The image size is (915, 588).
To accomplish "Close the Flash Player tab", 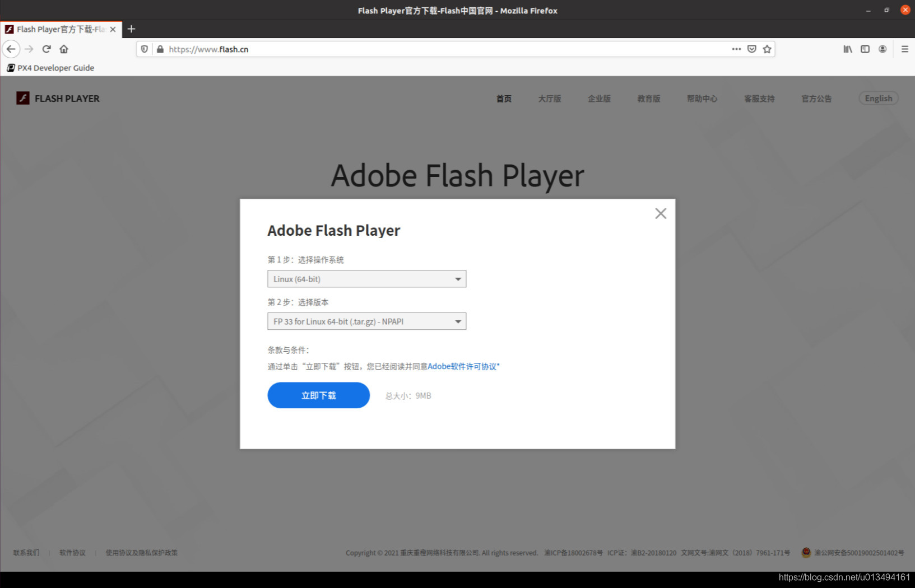I will pyautogui.click(x=113, y=29).
